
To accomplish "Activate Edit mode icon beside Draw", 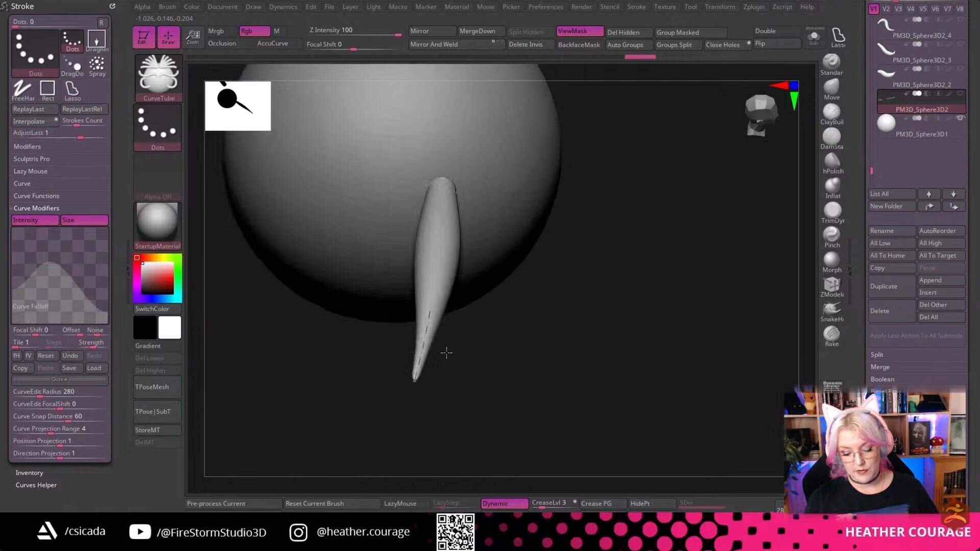I will click(143, 37).
